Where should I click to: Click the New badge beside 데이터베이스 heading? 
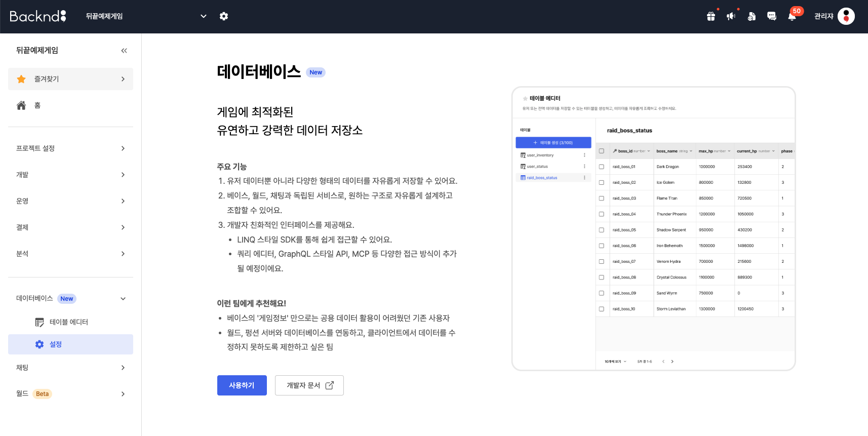[315, 72]
